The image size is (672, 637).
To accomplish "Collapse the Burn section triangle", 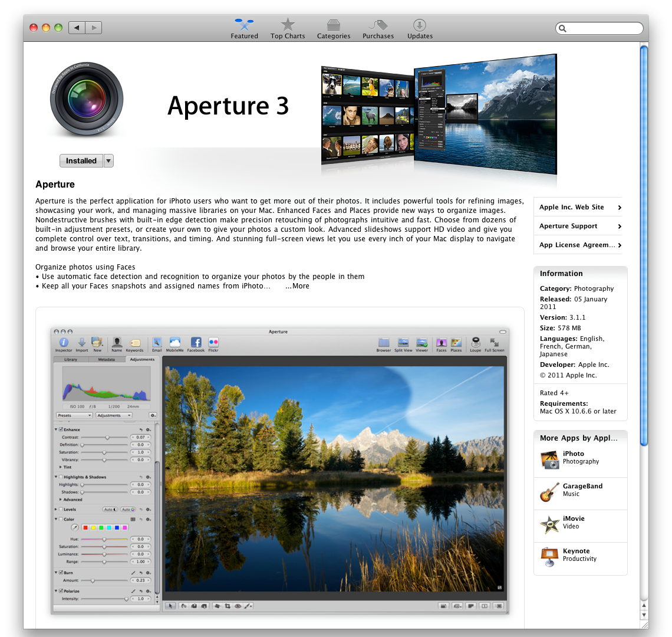I will 56,573.
